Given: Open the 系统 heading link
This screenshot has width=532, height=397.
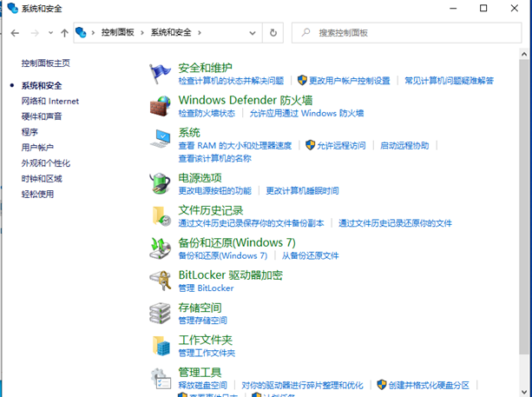Looking at the screenshot, I should click(x=189, y=133).
